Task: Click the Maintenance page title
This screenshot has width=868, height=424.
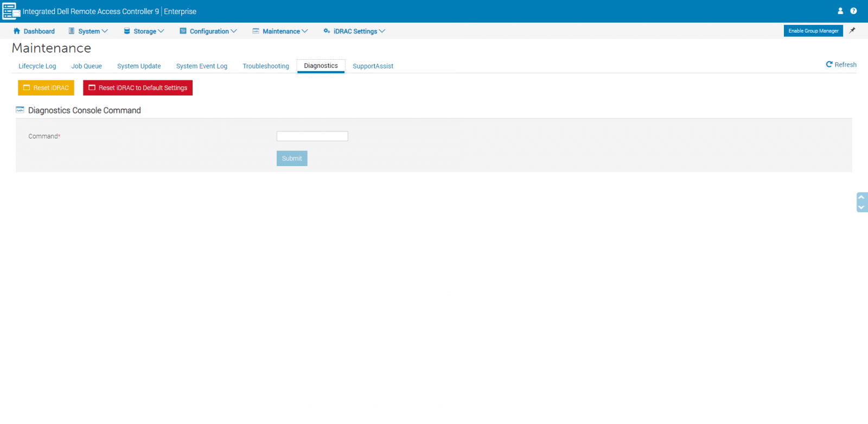Action: point(52,48)
